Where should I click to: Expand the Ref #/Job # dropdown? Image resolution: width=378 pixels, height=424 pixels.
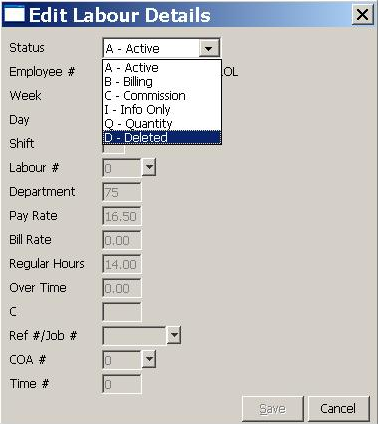[x=174, y=335]
